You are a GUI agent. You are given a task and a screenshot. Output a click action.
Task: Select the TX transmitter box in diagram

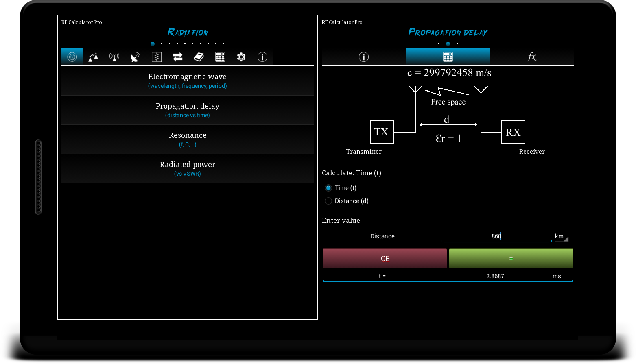(x=382, y=132)
